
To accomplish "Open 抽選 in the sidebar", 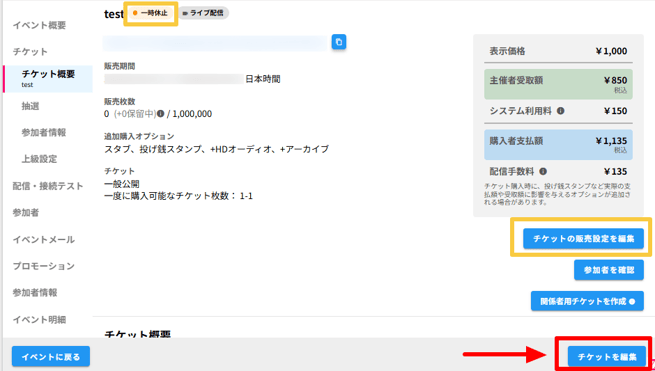I will pos(30,107).
